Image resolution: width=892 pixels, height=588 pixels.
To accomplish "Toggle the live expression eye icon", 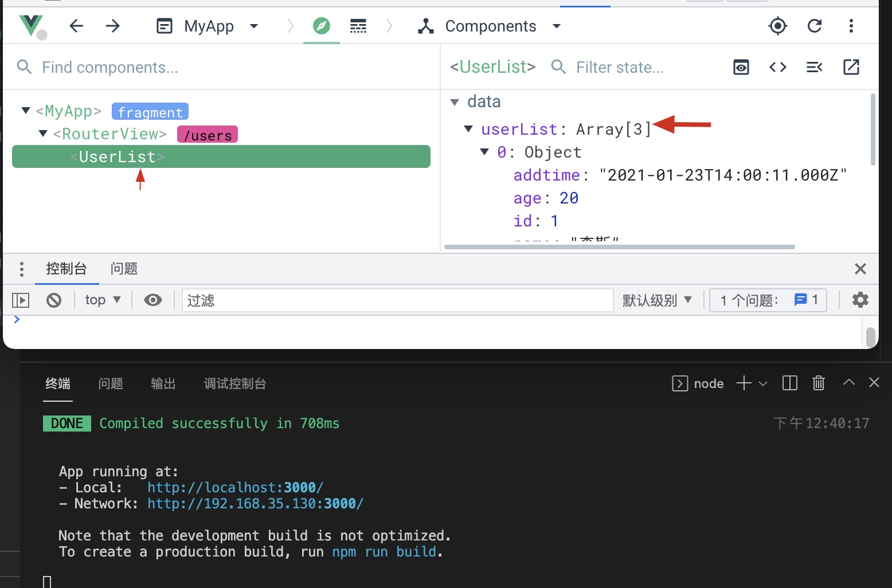I will [153, 300].
